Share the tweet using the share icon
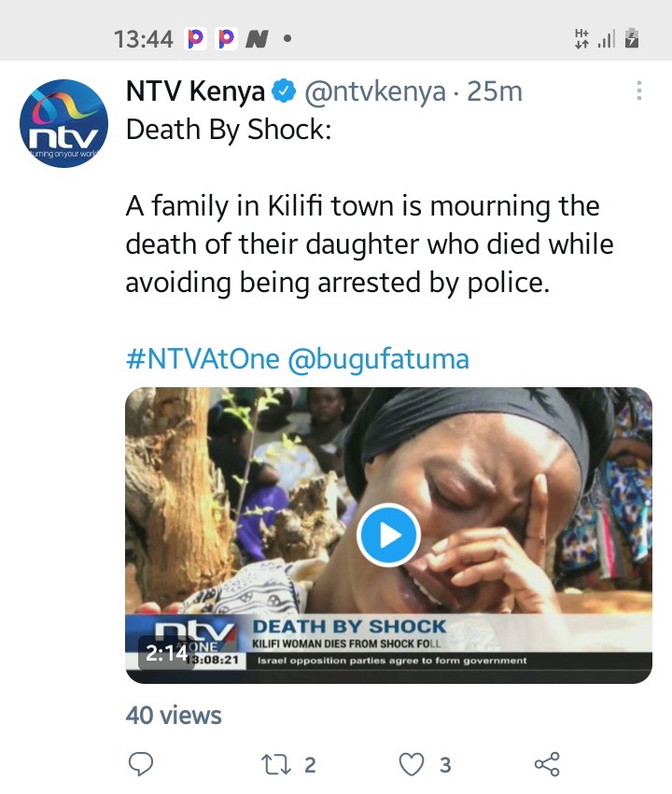Screen dimensions: 672x794 click(x=548, y=764)
